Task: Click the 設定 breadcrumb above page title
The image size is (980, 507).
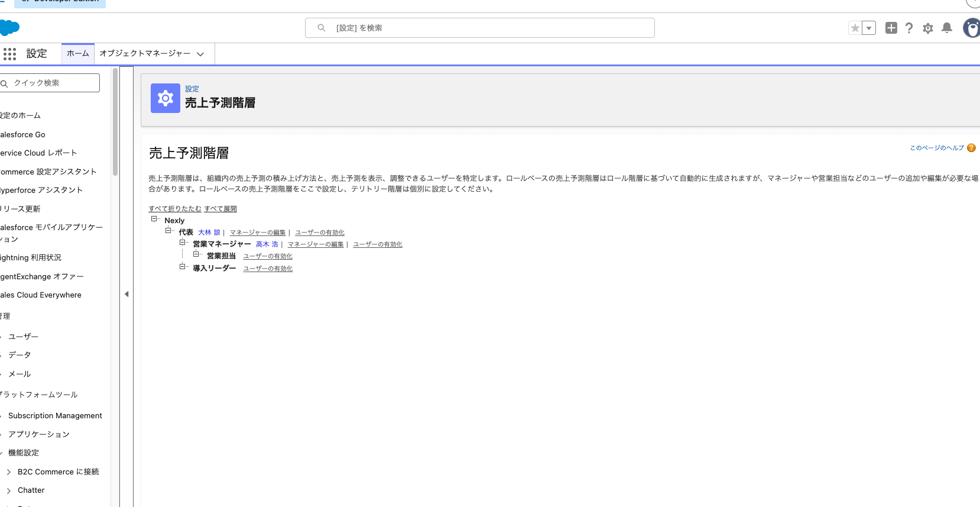Action: pyautogui.click(x=192, y=89)
